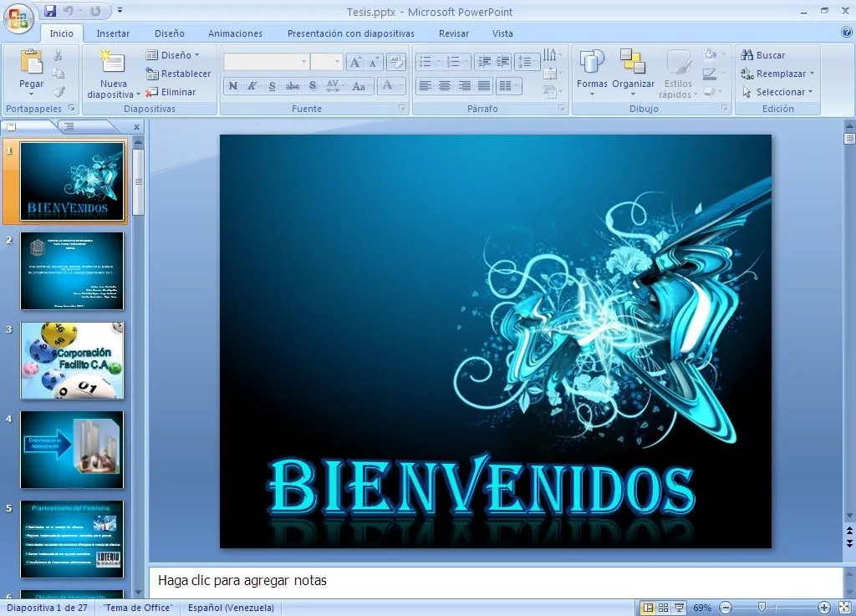856x616 pixels.
Task: Apply bold formatting with the N icon
Action: pyautogui.click(x=233, y=85)
